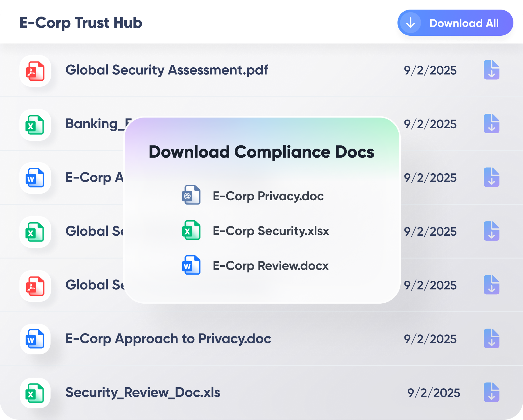
Task: Select E-Corp Privacy.doc in the popup
Action: 268,196
